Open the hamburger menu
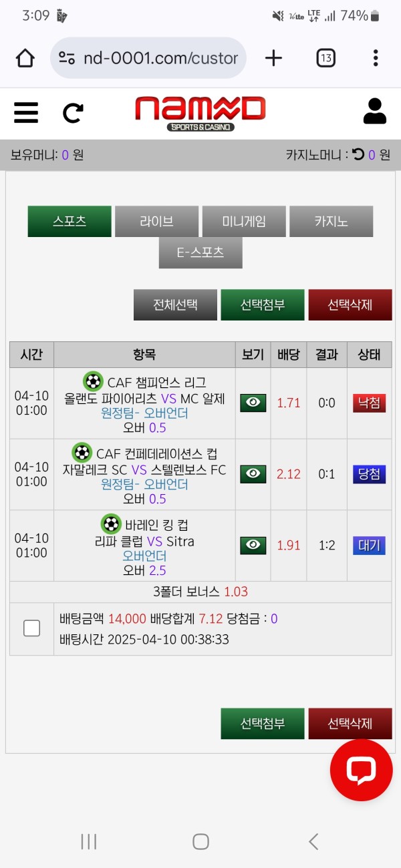 26,112
